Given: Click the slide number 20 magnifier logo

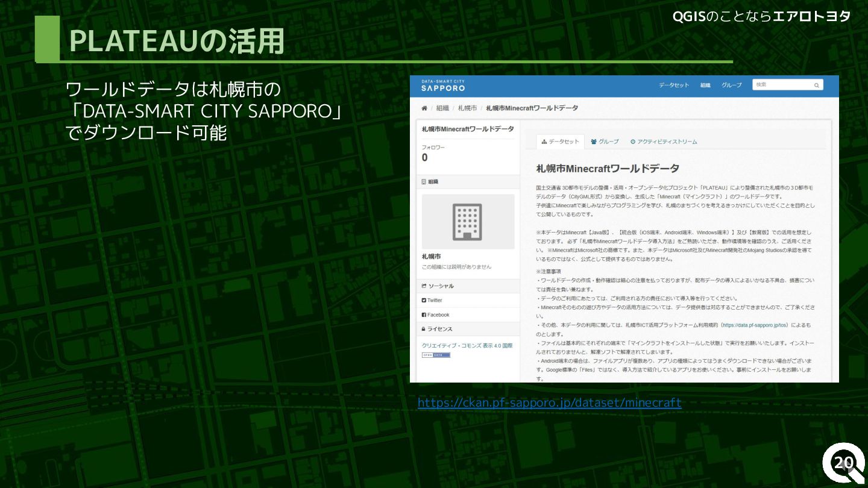Looking at the screenshot, I should point(845,463).
